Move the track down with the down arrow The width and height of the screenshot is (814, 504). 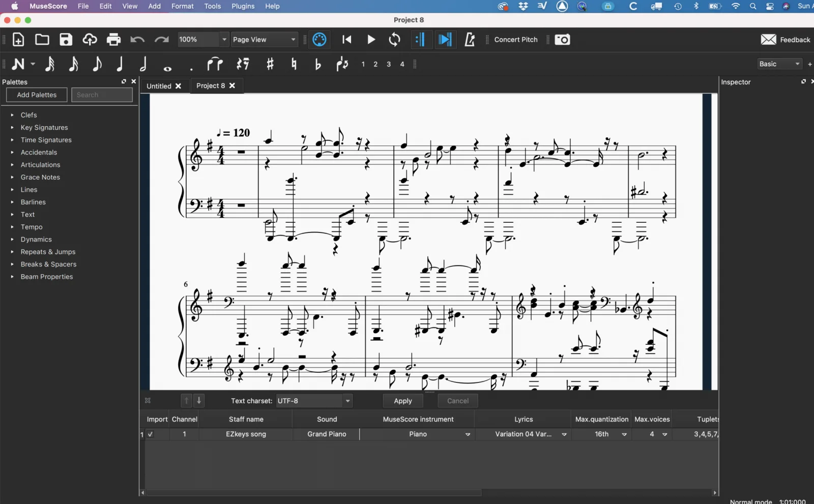pos(199,401)
